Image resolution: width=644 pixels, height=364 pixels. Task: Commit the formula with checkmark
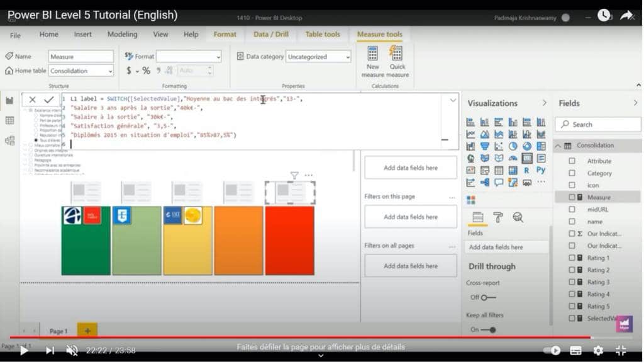(49, 100)
